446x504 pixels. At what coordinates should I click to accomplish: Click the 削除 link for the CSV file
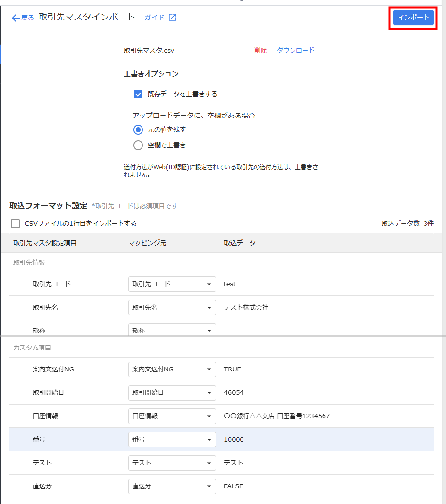(x=260, y=50)
